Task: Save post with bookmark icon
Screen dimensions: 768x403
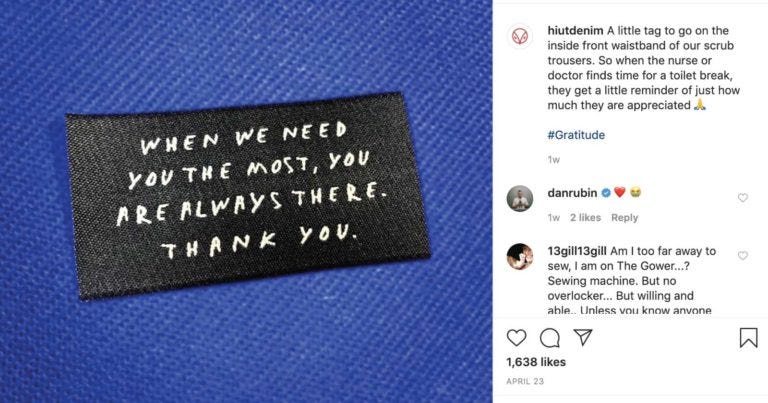Action: [x=748, y=338]
